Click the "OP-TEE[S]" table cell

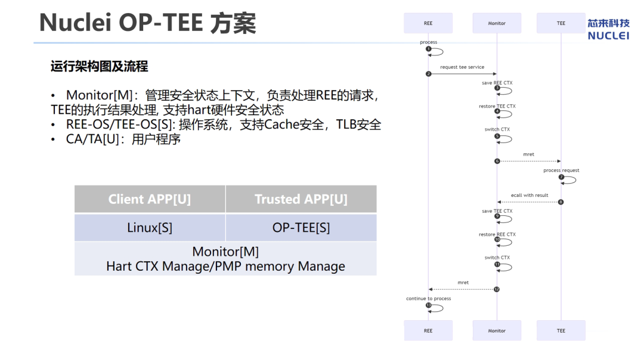coord(301,228)
